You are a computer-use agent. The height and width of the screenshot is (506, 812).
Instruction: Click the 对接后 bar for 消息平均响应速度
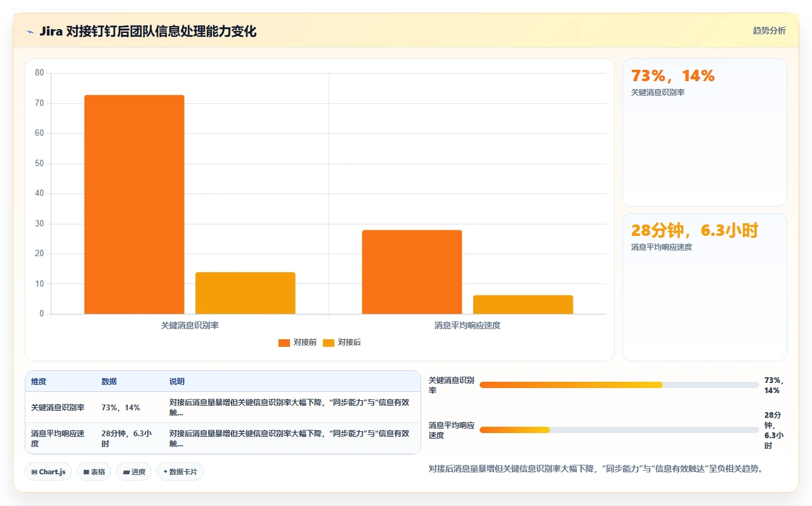pos(523,304)
